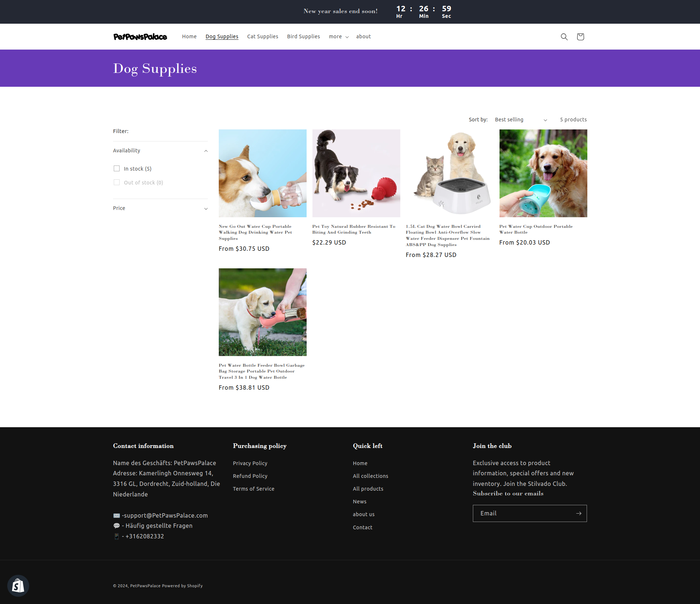Expand the Price filter section
Screen dimensions: 700x604
[x=206, y=209]
